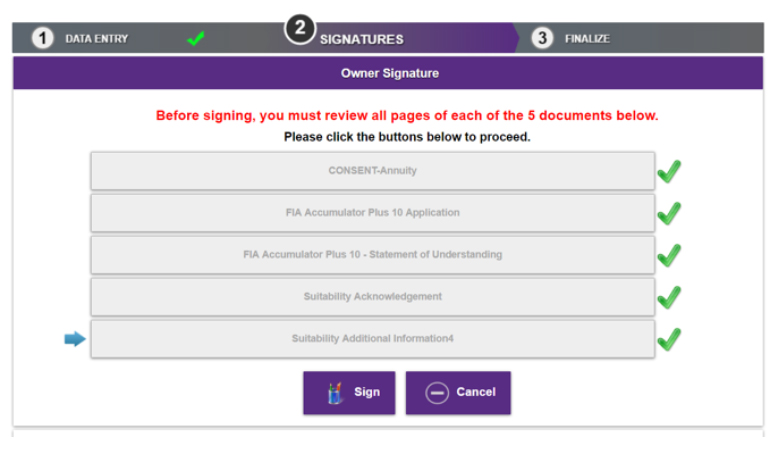This screenshot has height=449, width=770.
Task: Select the step 1 circle number
Action: 43,38
